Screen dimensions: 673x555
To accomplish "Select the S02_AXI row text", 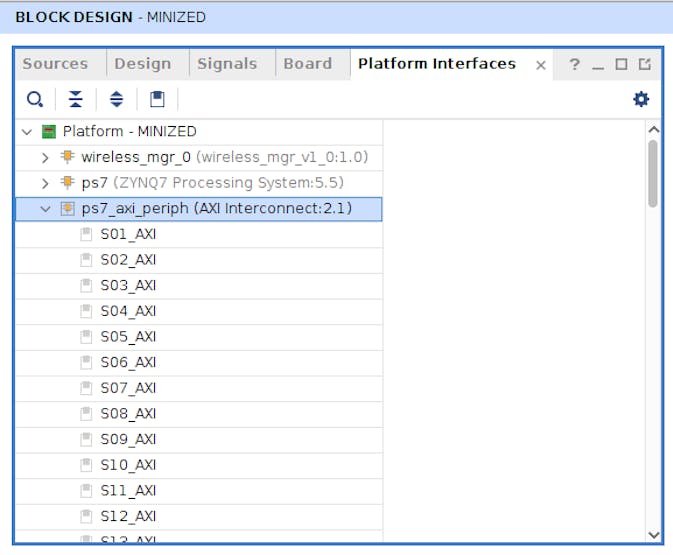I will [x=128, y=260].
